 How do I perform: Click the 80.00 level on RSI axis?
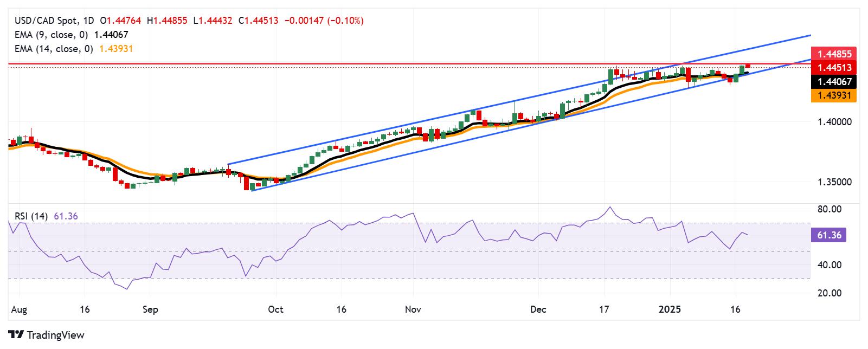(829, 209)
